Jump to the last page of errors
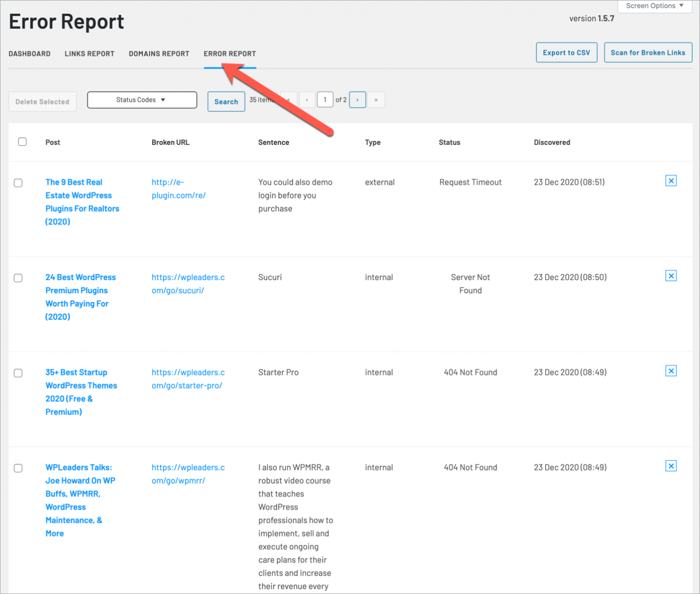700x594 pixels. pos(376,99)
